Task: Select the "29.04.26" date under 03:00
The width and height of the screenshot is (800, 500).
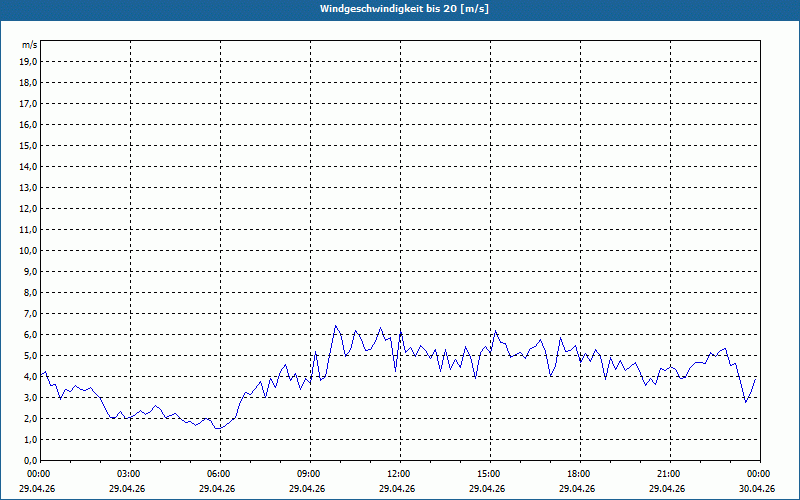Action: coord(127,488)
